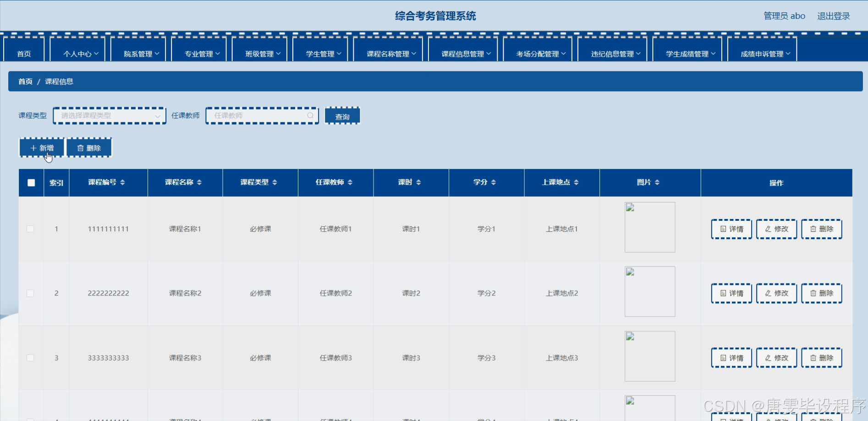Check the checkbox for row 课程名称2
This screenshot has width=868, height=421.
pyautogui.click(x=30, y=293)
